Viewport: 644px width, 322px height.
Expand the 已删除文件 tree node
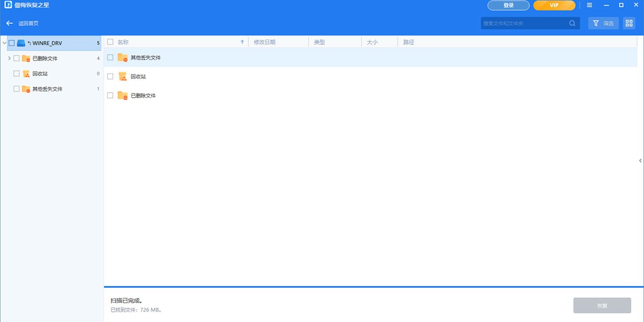pyautogui.click(x=9, y=58)
